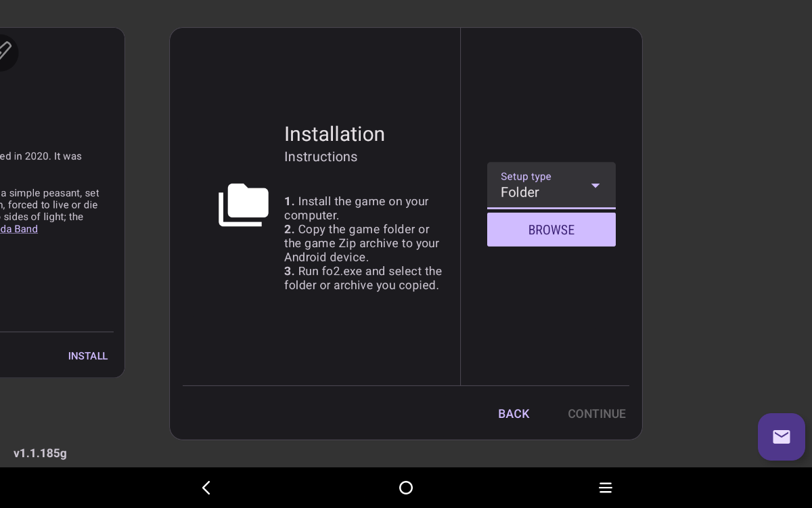This screenshot has height=508, width=812.
Task: Open the Matsuda Band link
Action: coord(18,229)
